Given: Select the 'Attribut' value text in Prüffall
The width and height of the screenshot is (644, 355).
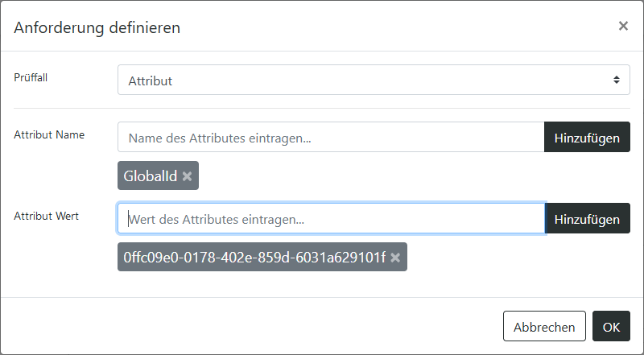Looking at the screenshot, I should click(x=150, y=80).
